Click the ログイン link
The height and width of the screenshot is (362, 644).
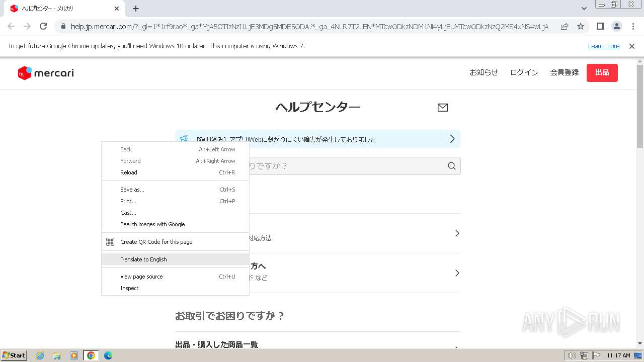[x=524, y=73]
